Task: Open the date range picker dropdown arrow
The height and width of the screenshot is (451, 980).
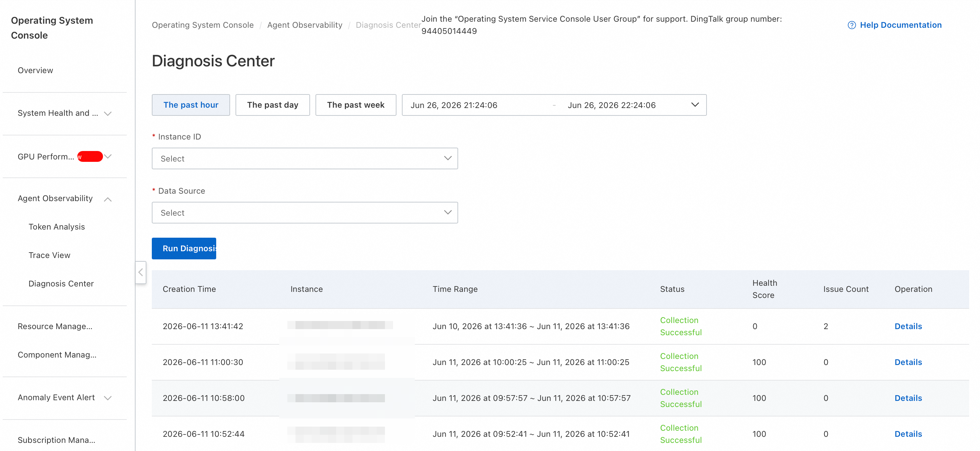Action: 695,105
